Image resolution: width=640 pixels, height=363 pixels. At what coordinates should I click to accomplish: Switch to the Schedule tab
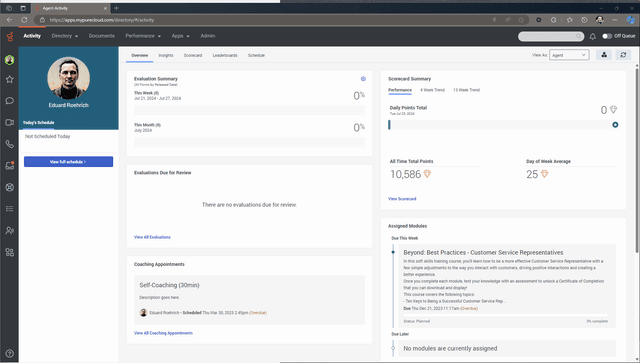click(x=256, y=55)
